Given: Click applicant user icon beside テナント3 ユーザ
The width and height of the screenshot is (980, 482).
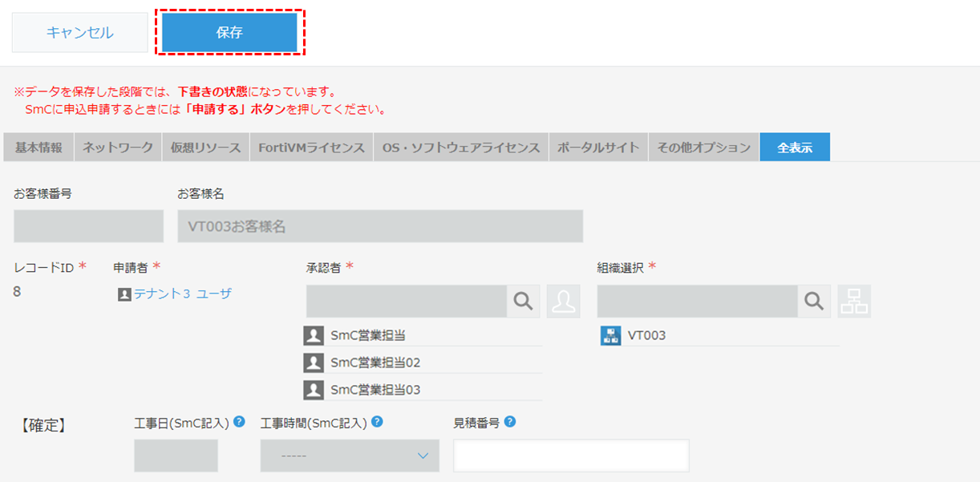Looking at the screenshot, I should point(124,294).
